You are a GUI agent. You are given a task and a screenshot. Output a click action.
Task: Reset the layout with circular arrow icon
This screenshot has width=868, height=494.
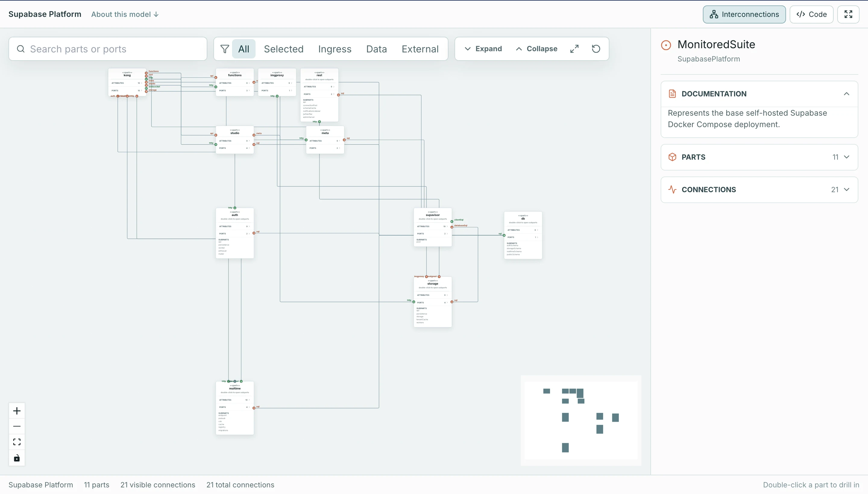click(596, 49)
